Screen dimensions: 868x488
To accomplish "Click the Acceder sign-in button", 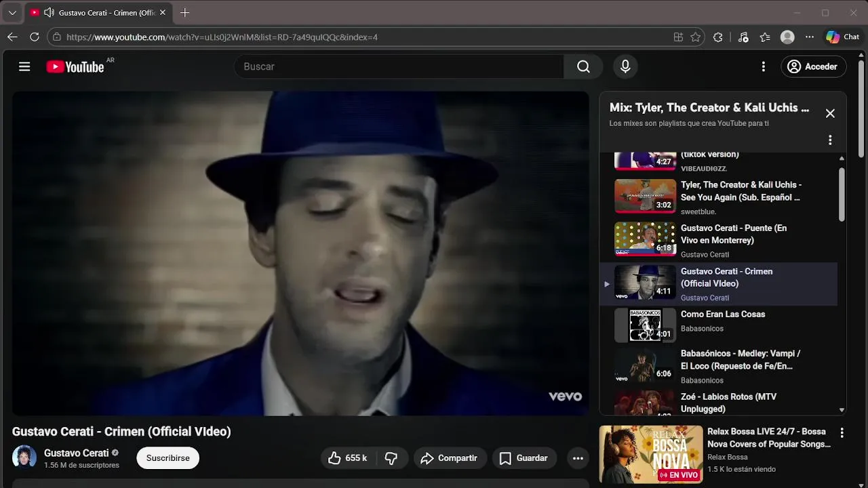I will coord(814,66).
